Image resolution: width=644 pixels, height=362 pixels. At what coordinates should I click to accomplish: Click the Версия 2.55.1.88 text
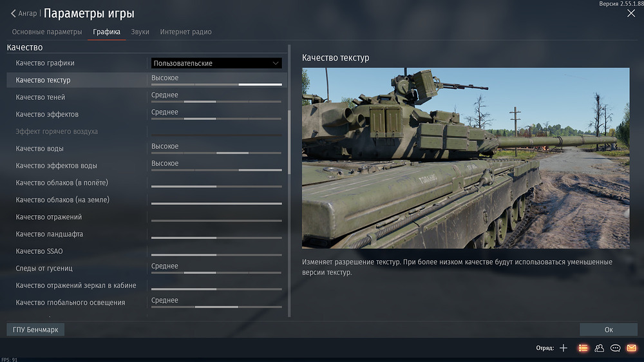click(621, 4)
